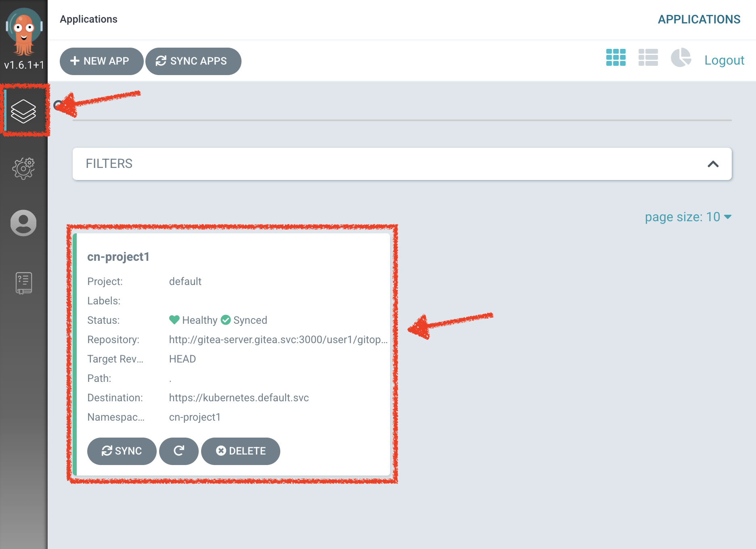Image resolution: width=756 pixels, height=549 pixels.
Task: Click the gitea repository URL text
Action: click(x=278, y=339)
